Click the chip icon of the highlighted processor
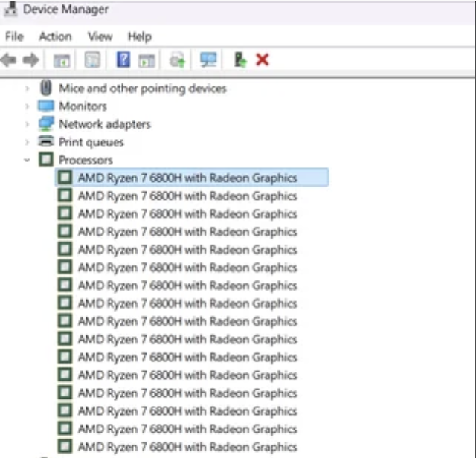476x458 pixels. pos(65,177)
